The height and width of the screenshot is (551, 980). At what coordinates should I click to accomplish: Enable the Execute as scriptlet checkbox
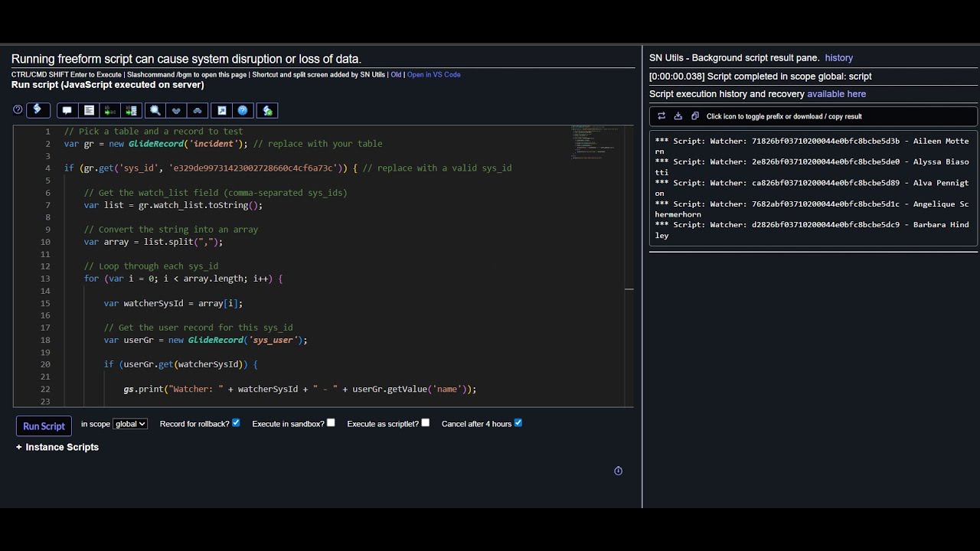[426, 422]
